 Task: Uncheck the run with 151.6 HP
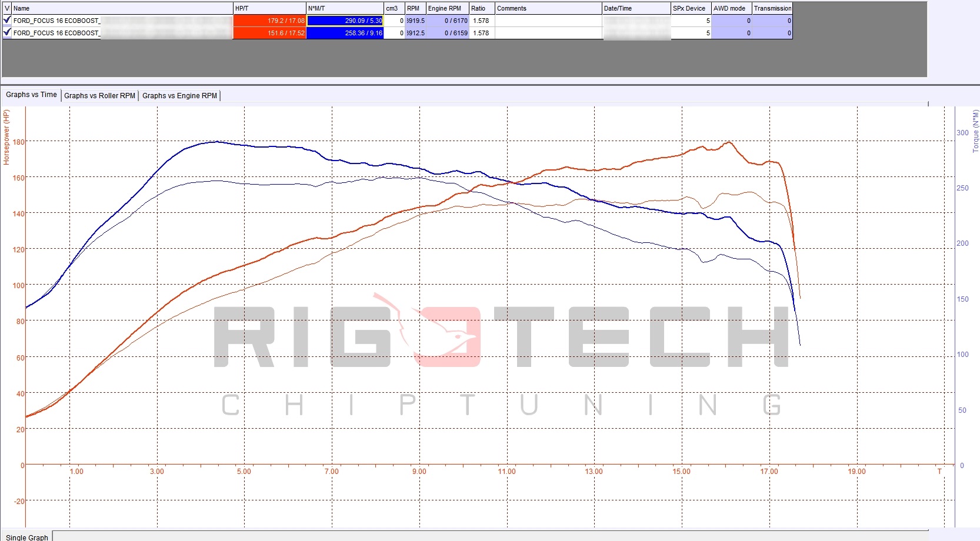pos(7,32)
